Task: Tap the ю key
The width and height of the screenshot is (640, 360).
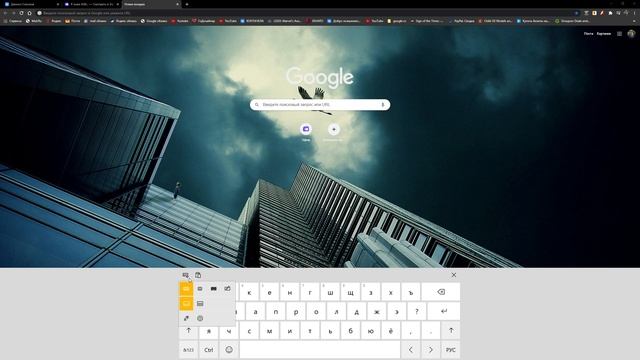Action: (371, 331)
